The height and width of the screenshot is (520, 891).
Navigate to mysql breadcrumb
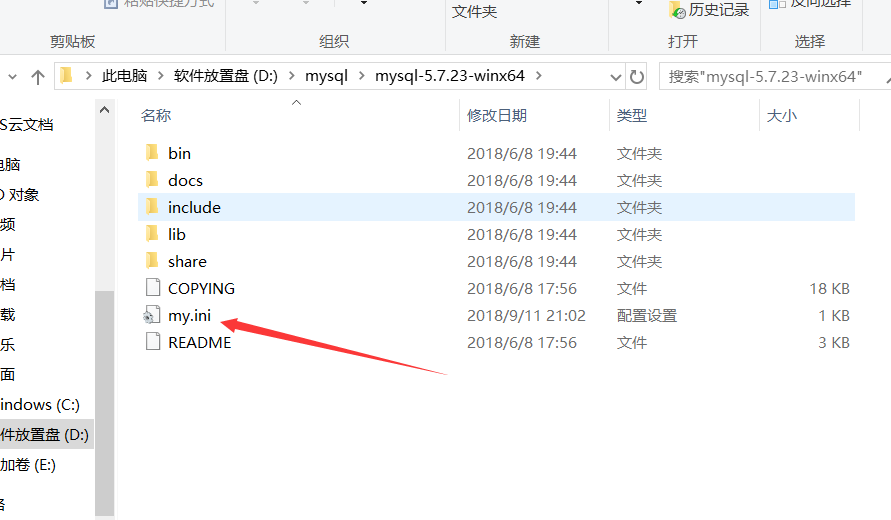[326, 76]
